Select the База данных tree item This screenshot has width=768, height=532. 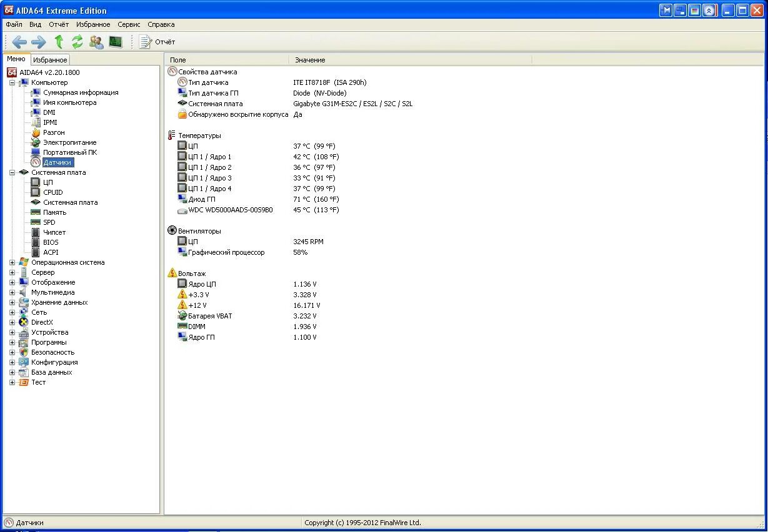52,372
